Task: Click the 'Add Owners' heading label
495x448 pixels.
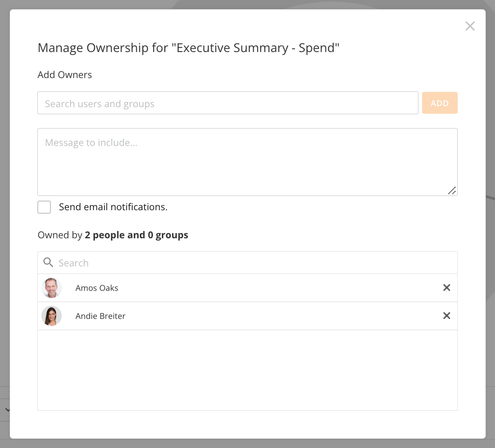Action: click(x=65, y=75)
